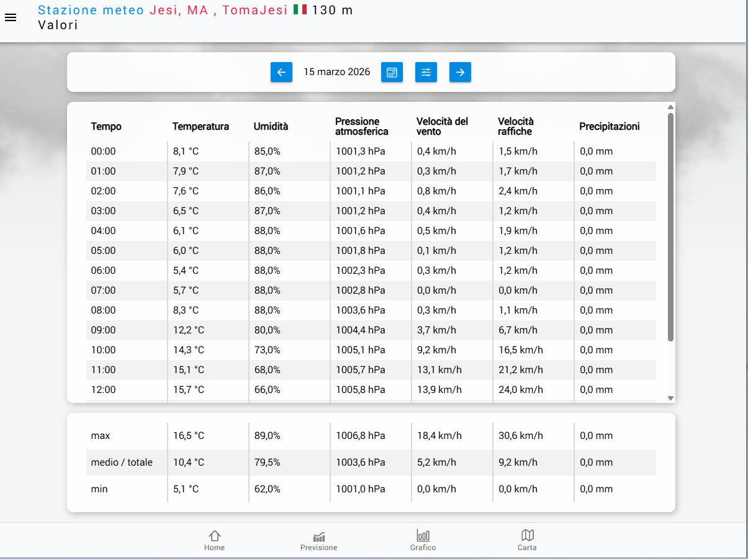
Task: Open the hamburger menu
Action: click(x=11, y=17)
